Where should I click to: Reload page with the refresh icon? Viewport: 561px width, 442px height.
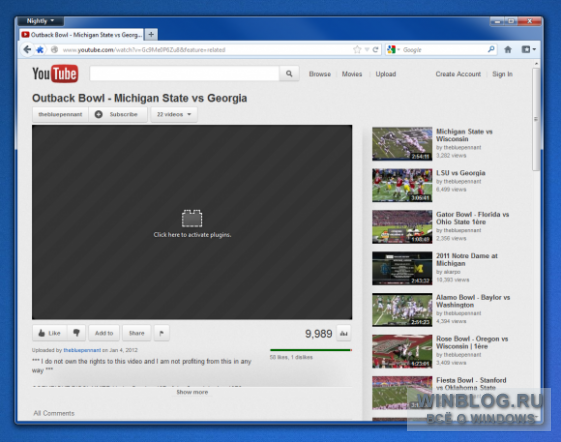[375, 50]
